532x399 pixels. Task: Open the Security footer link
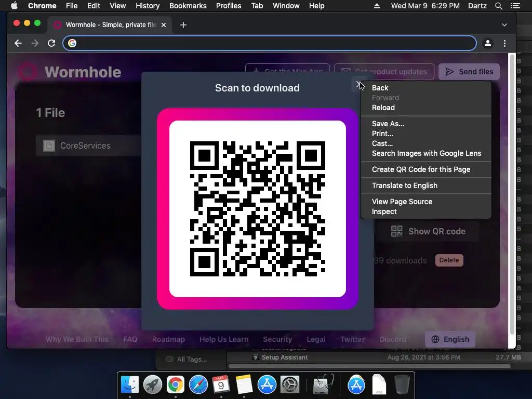click(x=277, y=339)
